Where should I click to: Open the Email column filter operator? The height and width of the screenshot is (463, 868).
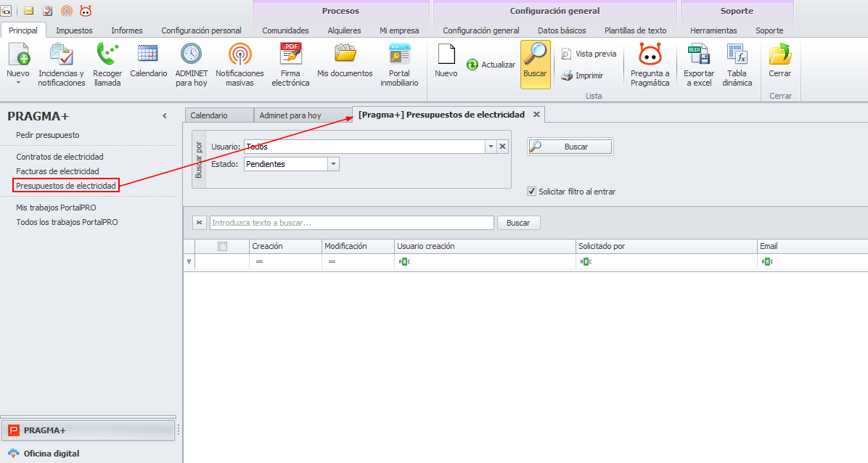click(x=767, y=261)
